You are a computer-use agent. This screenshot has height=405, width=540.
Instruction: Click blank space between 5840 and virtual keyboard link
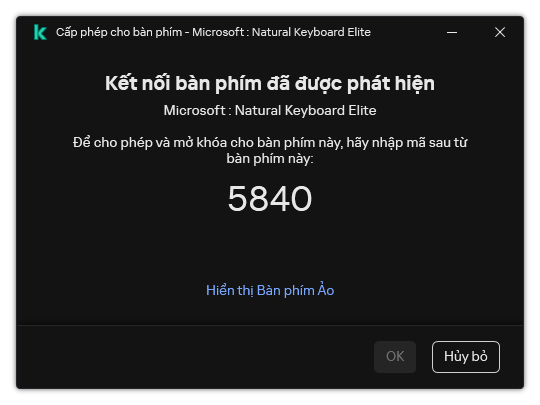[270, 248]
